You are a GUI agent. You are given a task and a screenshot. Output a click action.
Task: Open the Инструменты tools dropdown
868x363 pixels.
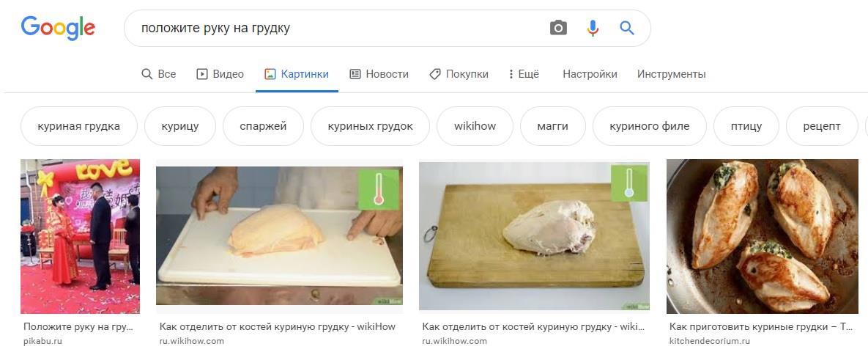pos(671,74)
